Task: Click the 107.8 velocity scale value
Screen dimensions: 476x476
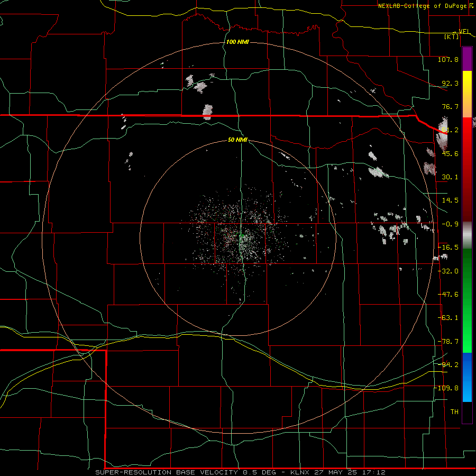Action: tap(448, 59)
